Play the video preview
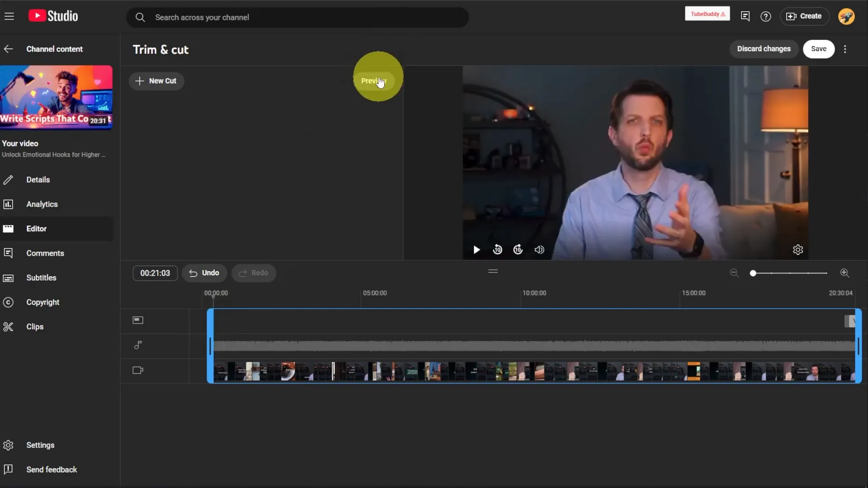The width and height of the screenshot is (868, 488). click(x=476, y=250)
